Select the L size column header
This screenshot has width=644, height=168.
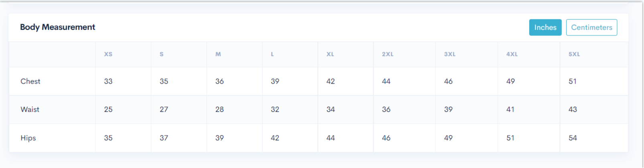(x=272, y=54)
